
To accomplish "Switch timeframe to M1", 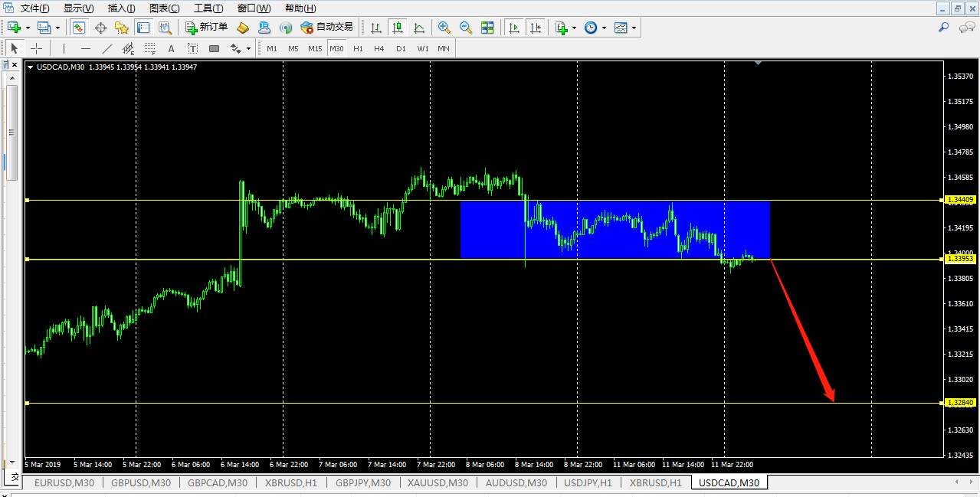I will tap(272, 48).
